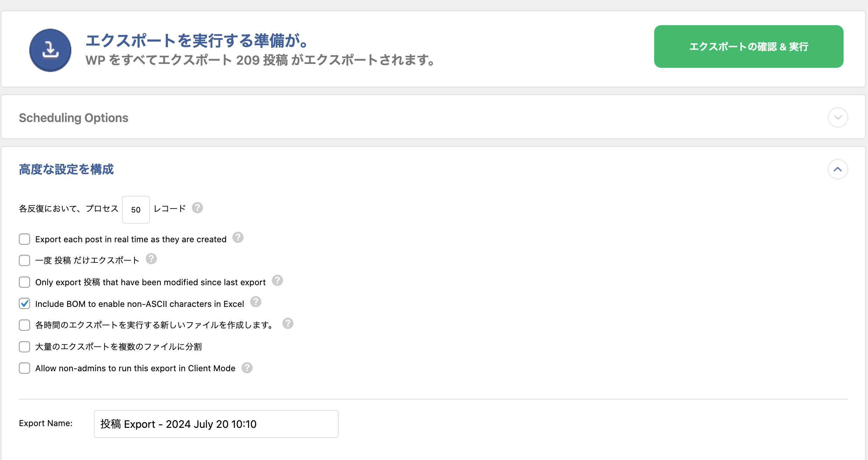Check the 一度 投稿 だけエクスポート checkbox

[x=24, y=260]
